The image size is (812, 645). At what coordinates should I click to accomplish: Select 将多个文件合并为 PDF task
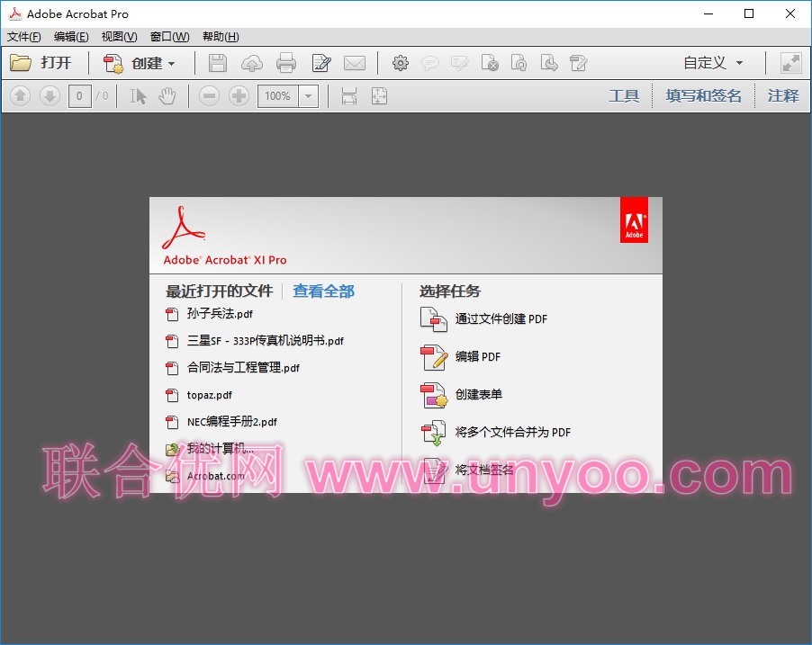[x=495, y=432]
